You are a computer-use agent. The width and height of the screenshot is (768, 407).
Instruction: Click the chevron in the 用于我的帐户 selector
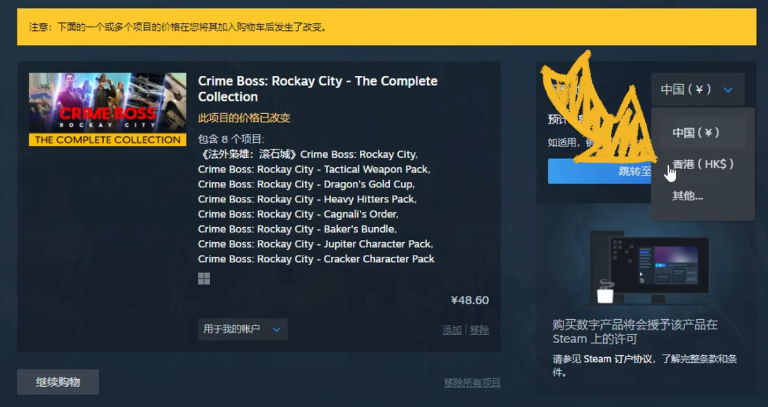(x=276, y=330)
